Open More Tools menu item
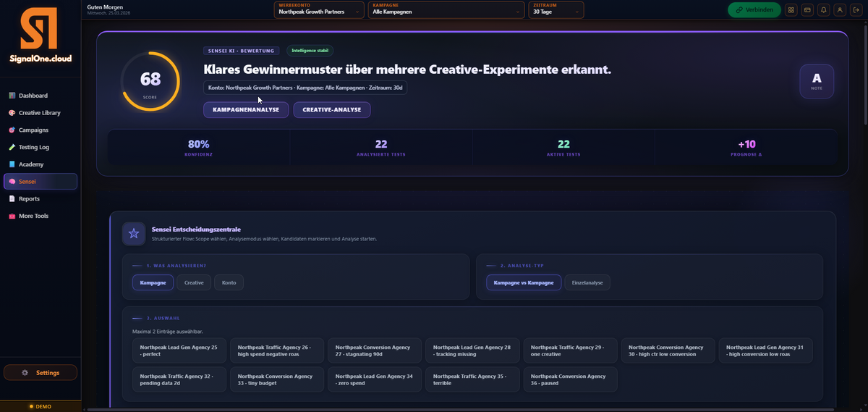 tap(41, 216)
